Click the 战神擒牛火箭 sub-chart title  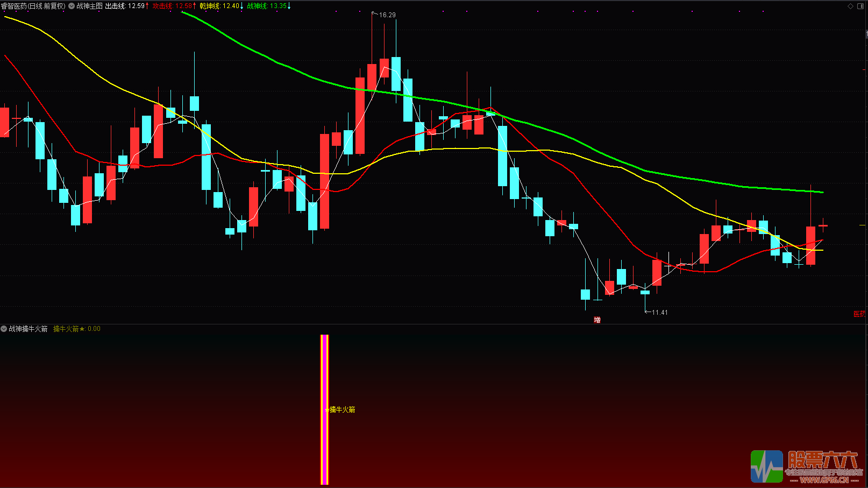29,329
